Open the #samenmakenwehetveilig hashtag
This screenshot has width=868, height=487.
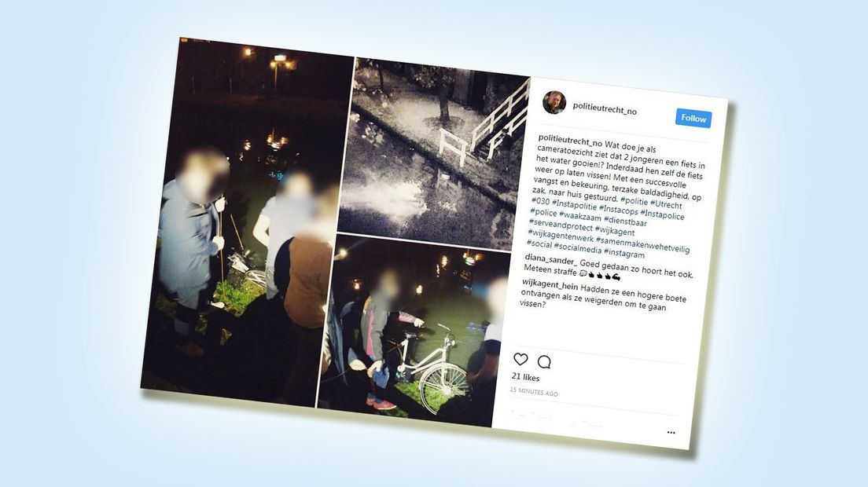coord(642,244)
